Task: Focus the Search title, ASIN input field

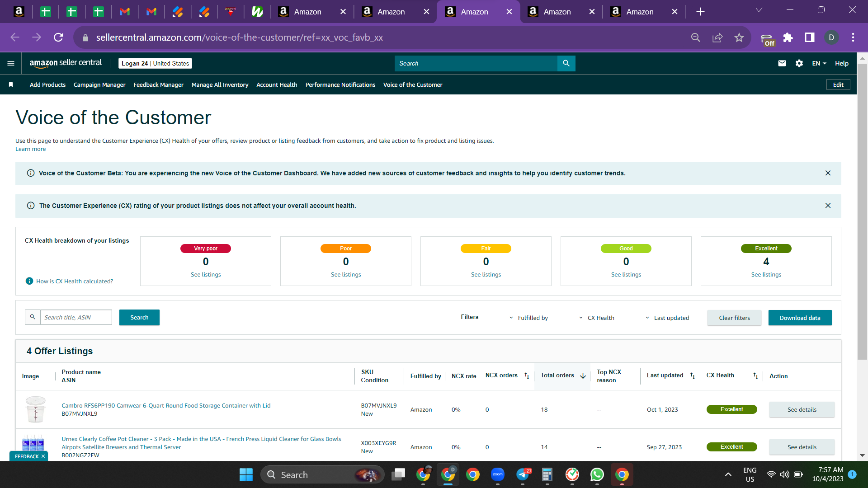Action: click(76, 317)
